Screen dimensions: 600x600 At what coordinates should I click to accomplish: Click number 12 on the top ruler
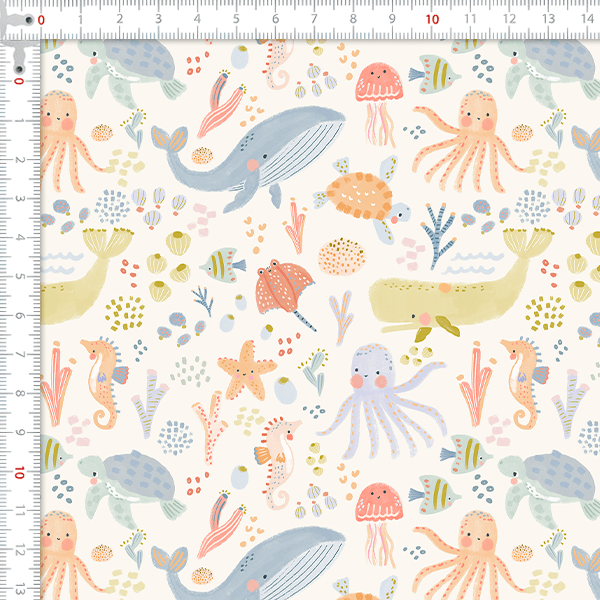point(508,19)
